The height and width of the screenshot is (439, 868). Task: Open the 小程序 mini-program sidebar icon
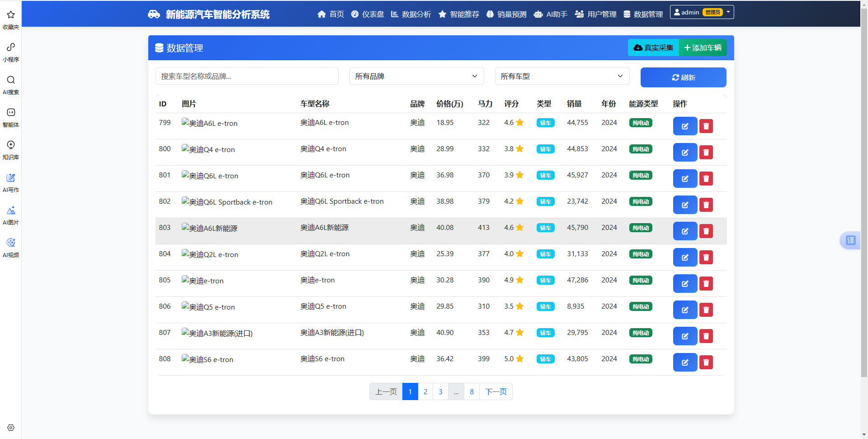11,52
